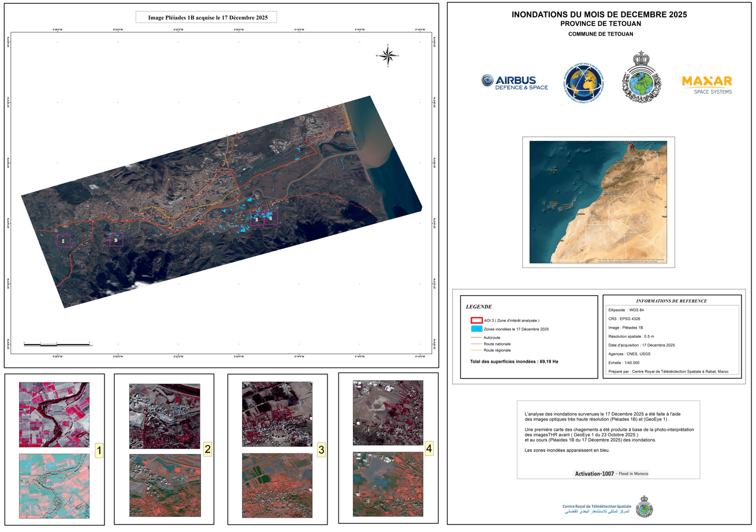Viewport: 756px width, 532px height.
Task: Click the Maxar Space Systems logo
Action: (x=706, y=84)
